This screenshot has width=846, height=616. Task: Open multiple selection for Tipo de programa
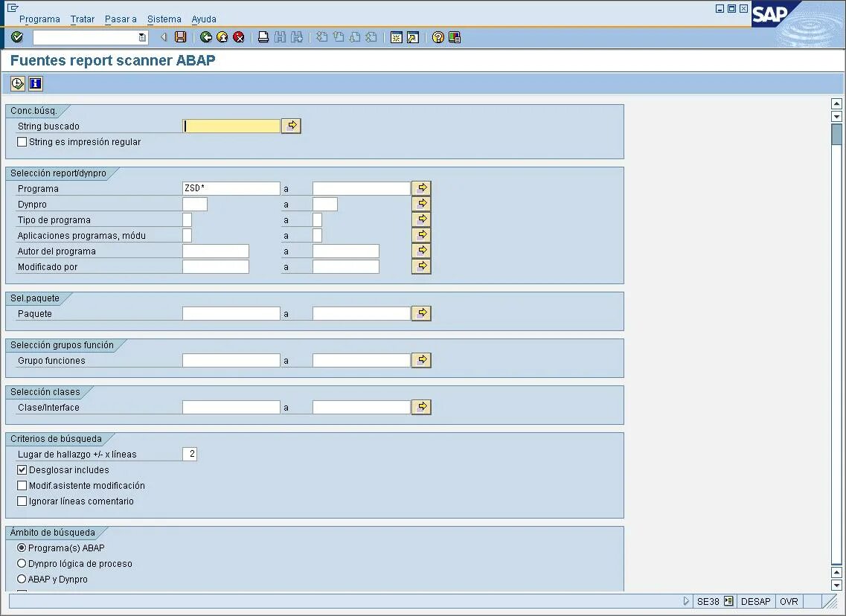pyautogui.click(x=421, y=219)
